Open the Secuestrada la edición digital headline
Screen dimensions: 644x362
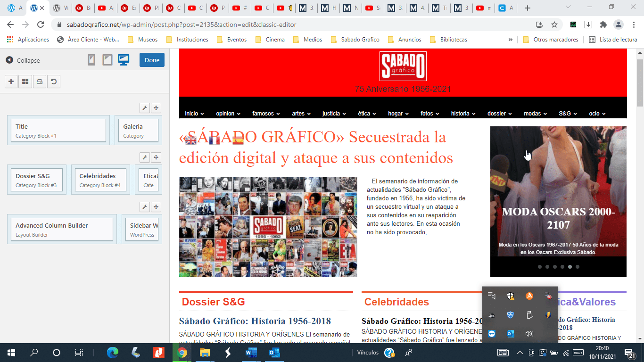pos(316,148)
